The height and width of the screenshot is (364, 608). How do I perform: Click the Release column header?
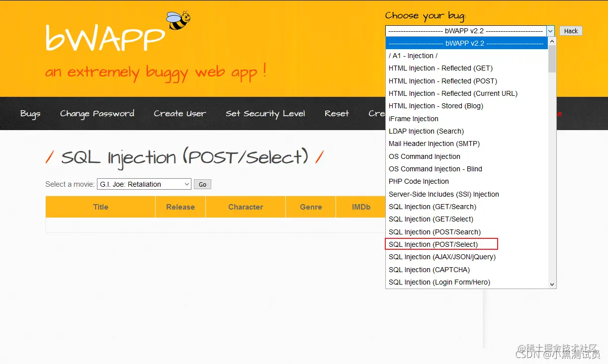180,207
